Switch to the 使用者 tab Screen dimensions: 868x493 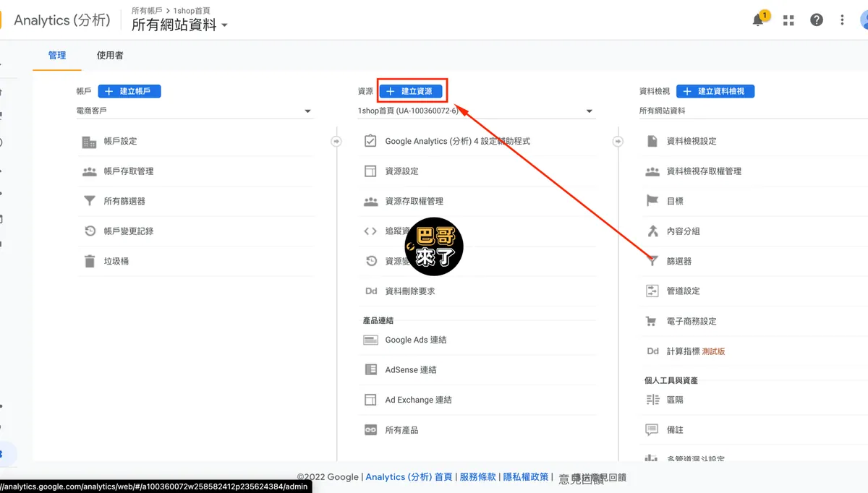click(x=110, y=56)
